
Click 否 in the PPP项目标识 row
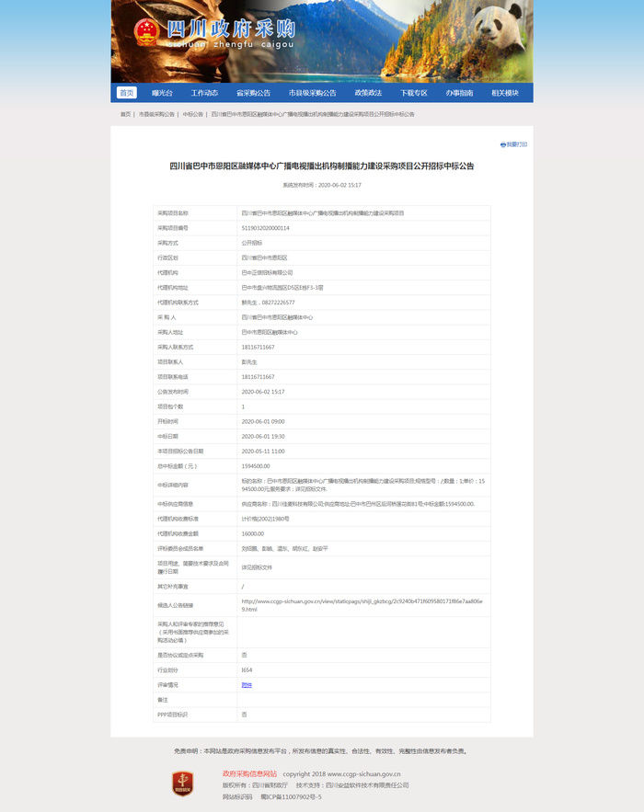(x=244, y=715)
